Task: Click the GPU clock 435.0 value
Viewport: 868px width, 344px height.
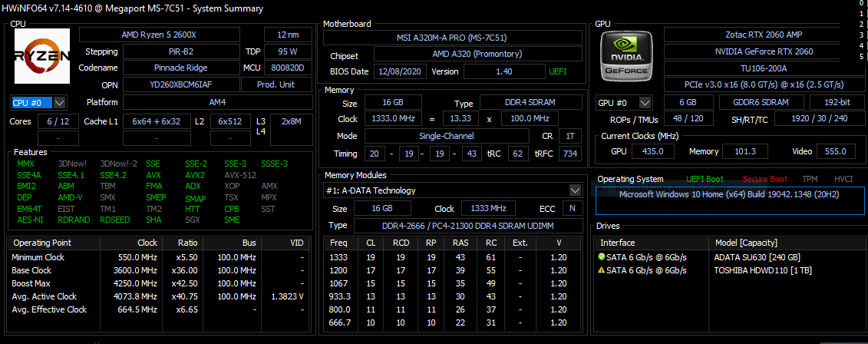Action: (x=654, y=151)
